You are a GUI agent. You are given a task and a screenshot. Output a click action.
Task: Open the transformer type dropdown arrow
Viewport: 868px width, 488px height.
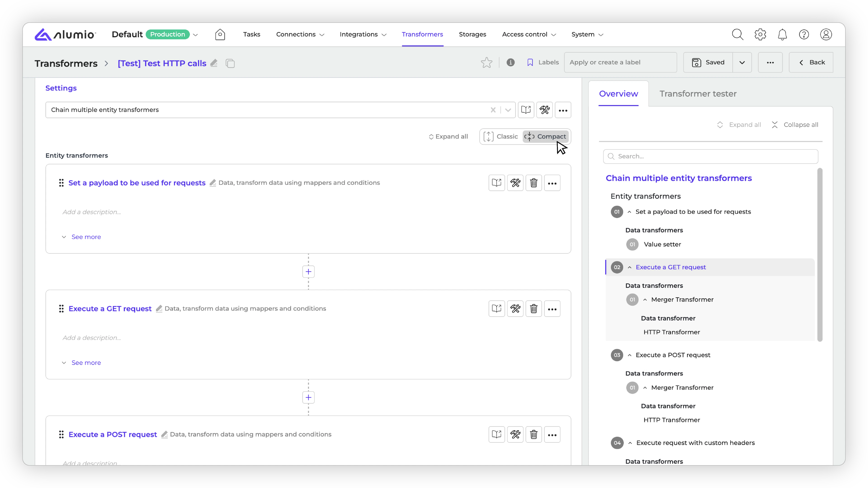[x=508, y=110]
